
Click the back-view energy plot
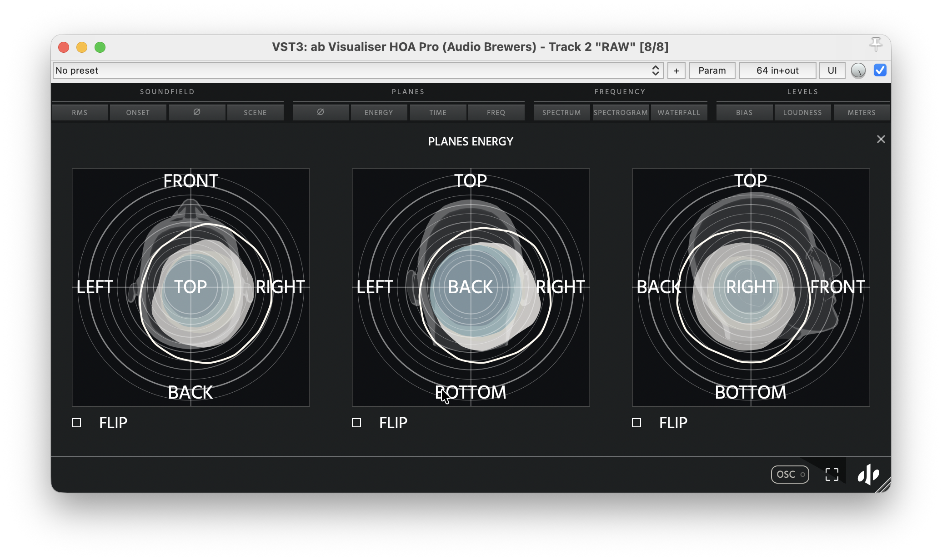click(471, 287)
